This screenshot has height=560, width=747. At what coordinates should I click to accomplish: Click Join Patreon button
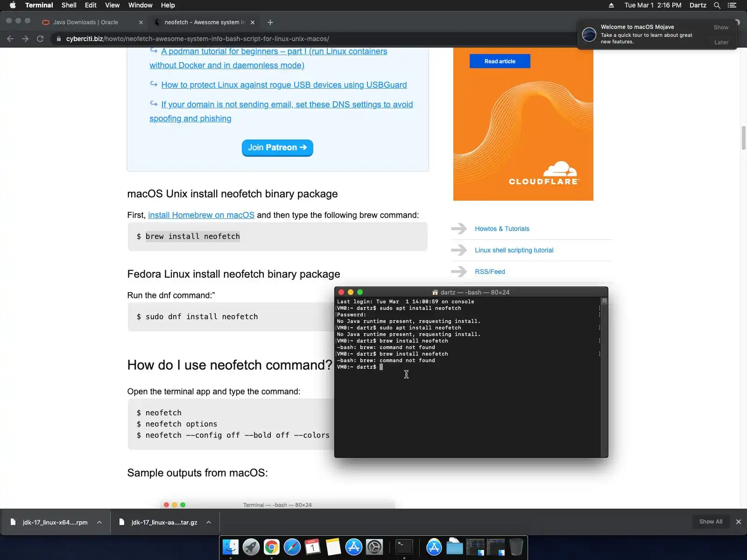[x=277, y=147]
